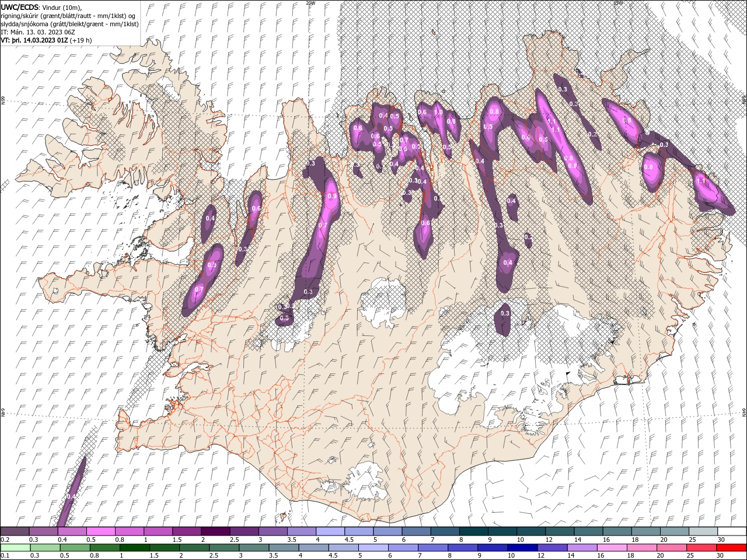Screen dimensions: 747x560
Task: Click the dark mauve 0.2 swatch in upper legend row
Action: pyautogui.click(x=15, y=531)
